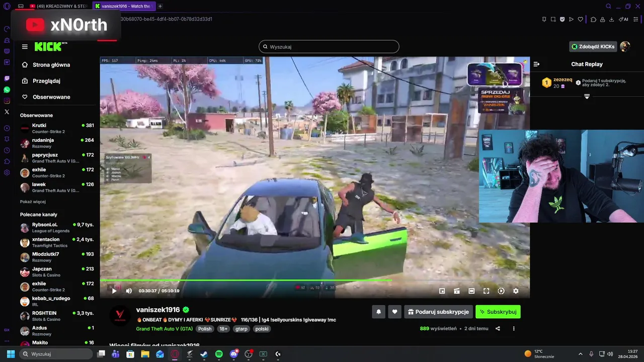Open Opera ad blocker shield
The width and height of the screenshot is (644, 362).
click(562, 19)
